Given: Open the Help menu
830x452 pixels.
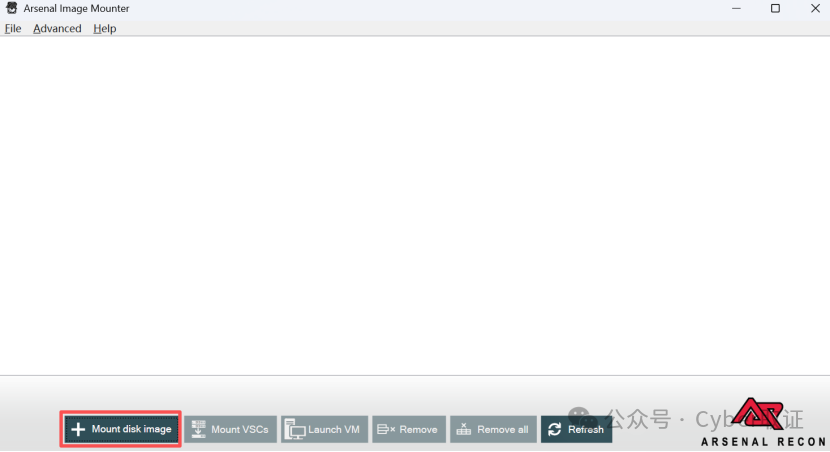Looking at the screenshot, I should point(105,29).
